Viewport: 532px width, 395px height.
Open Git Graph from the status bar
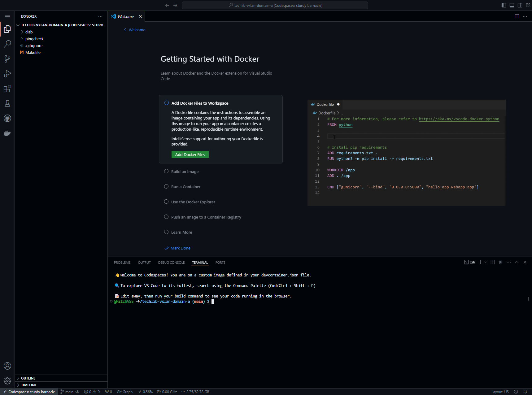124,392
